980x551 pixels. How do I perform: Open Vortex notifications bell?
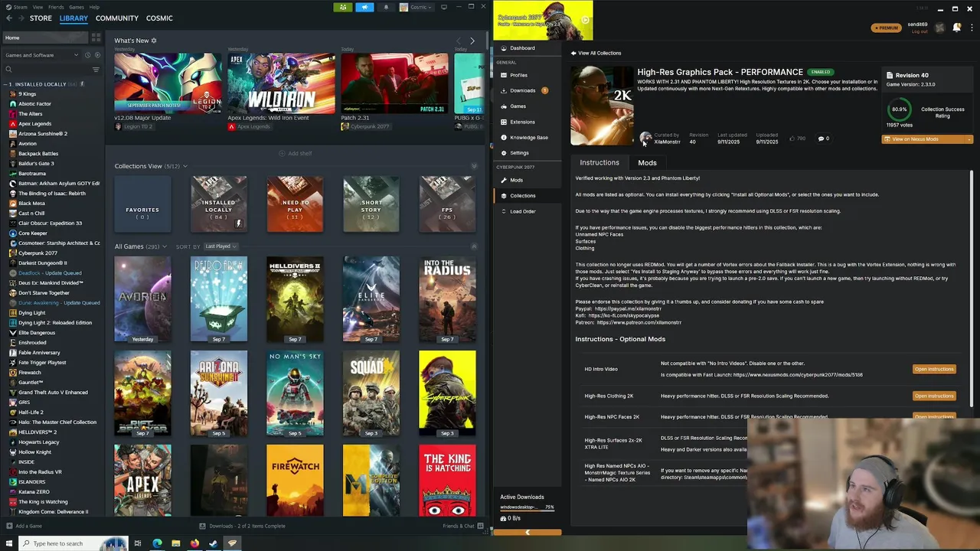[956, 28]
